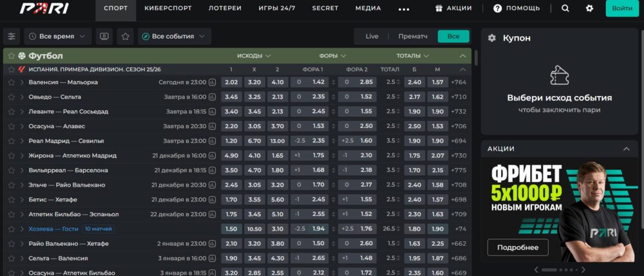Open statistics icon for Вильярреал — Барселона
Viewport: 644px width, 276px height.
pos(212,170)
